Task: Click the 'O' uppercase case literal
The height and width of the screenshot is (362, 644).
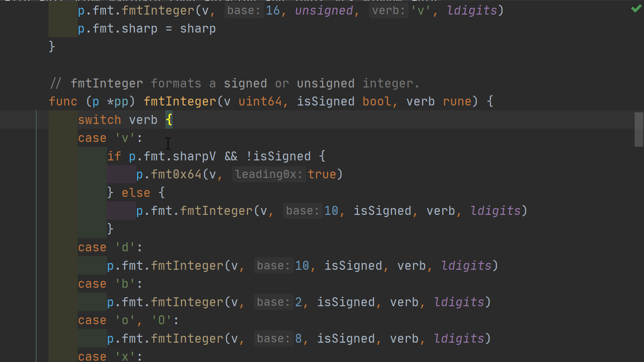Action: tap(161, 320)
